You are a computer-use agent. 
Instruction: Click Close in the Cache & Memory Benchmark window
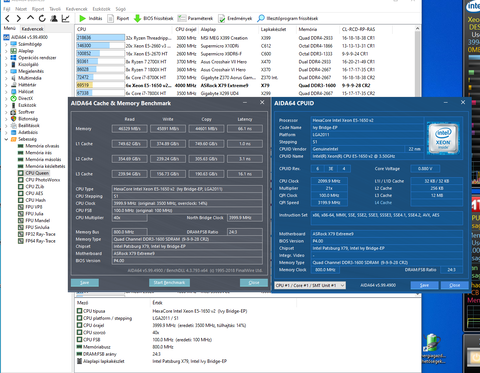pyautogui.click(x=254, y=283)
